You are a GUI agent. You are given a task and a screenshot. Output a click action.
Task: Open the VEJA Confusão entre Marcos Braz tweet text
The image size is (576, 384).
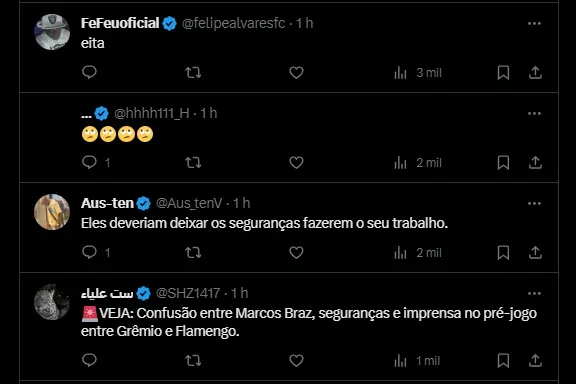click(x=309, y=322)
